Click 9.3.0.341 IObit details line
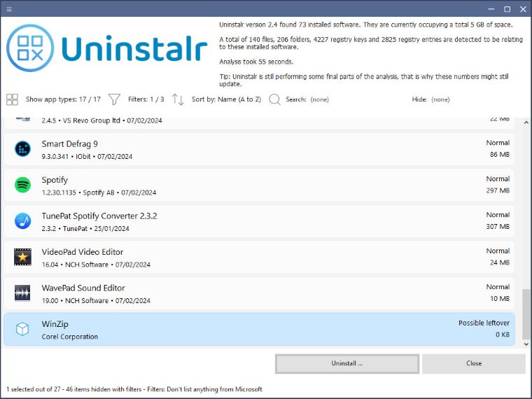The width and height of the screenshot is (532, 399). click(87, 157)
